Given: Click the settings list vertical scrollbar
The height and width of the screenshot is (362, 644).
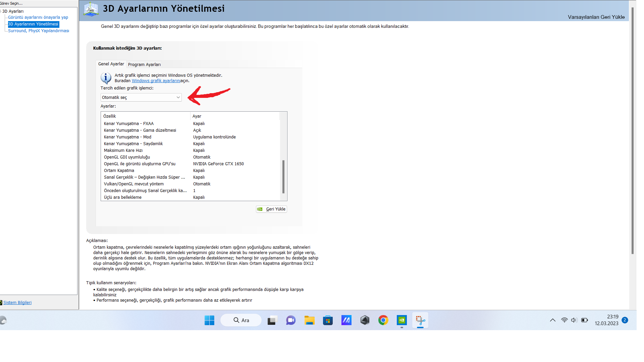Looking at the screenshot, I should 283,177.
